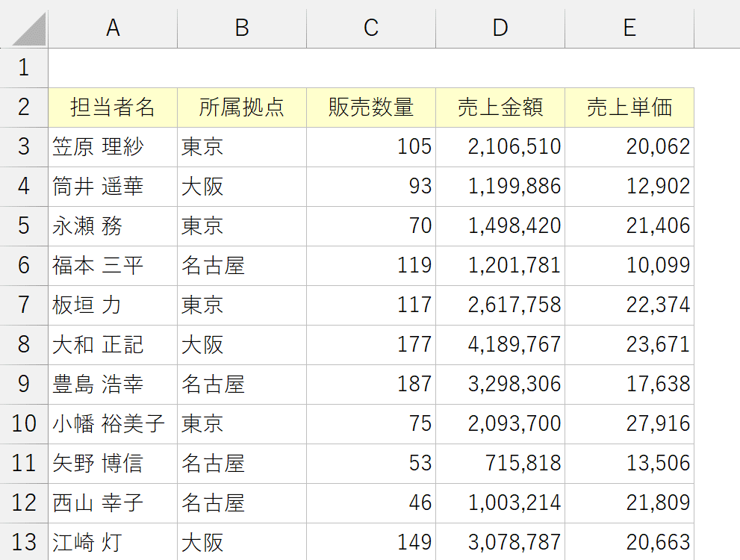Select row 13 header
This screenshot has width=740, height=560.
[x=24, y=542]
